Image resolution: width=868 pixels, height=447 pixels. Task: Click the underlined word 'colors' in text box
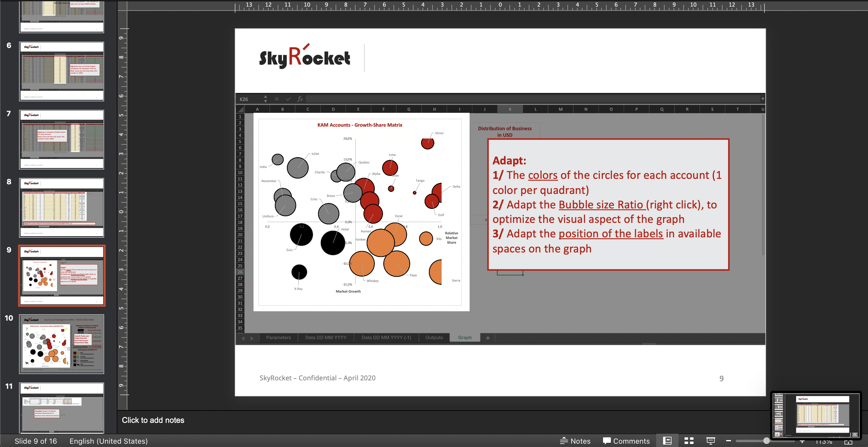543,175
